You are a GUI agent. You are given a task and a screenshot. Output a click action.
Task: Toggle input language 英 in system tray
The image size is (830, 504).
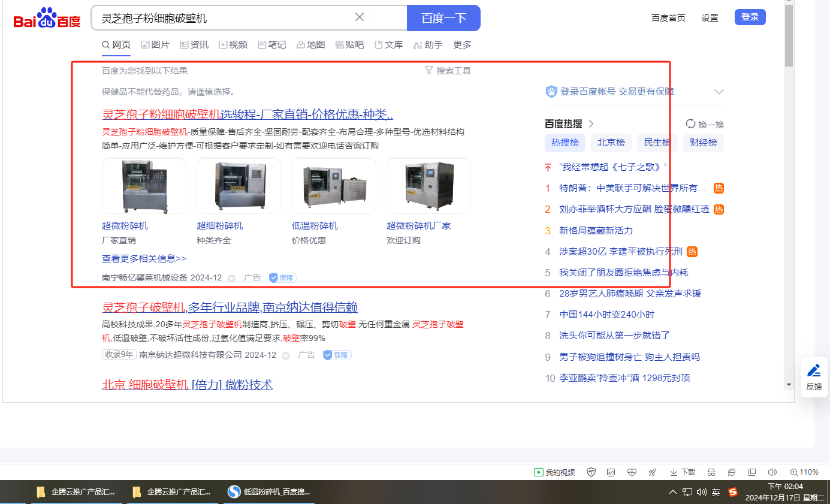[716, 492]
